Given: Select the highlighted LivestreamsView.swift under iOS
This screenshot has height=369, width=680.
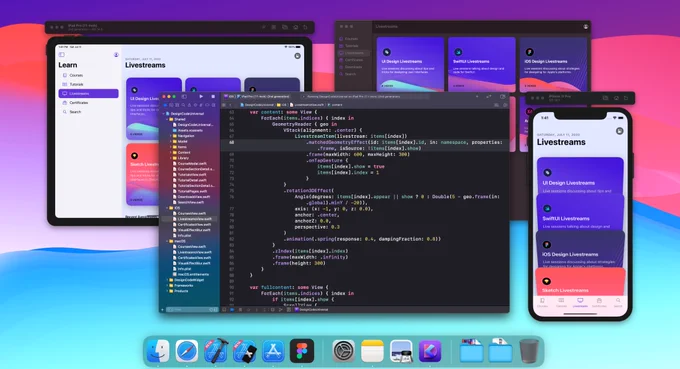Looking at the screenshot, I should (x=190, y=219).
